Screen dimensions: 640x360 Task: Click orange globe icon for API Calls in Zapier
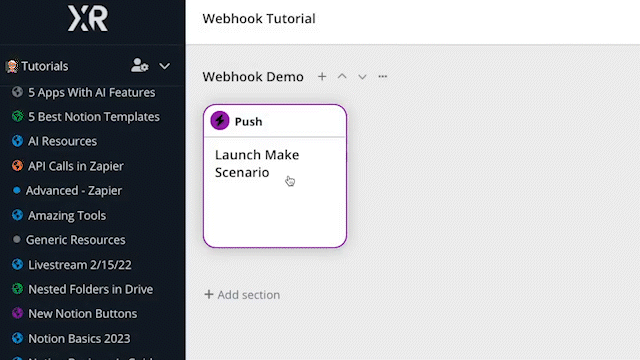coord(17,166)
